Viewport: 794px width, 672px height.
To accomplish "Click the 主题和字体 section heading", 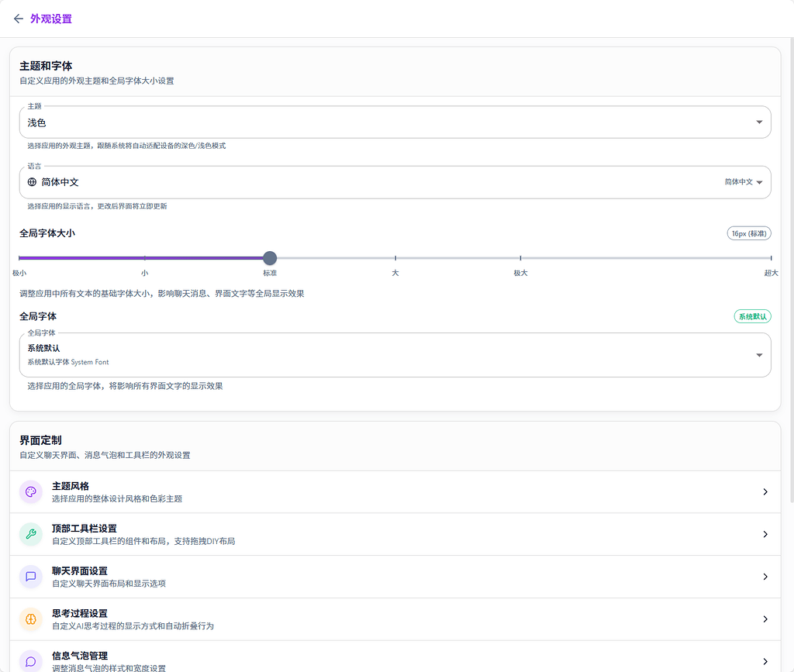I will pos(46,66).
